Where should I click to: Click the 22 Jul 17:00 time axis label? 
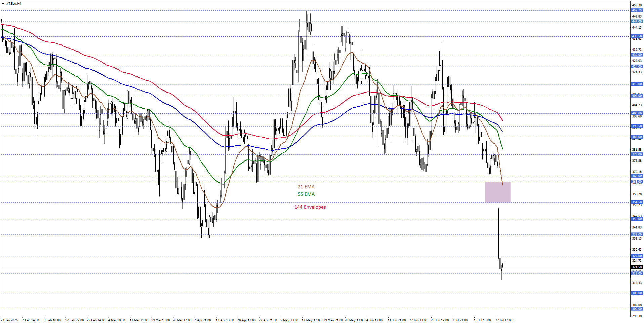coord(504,320)
